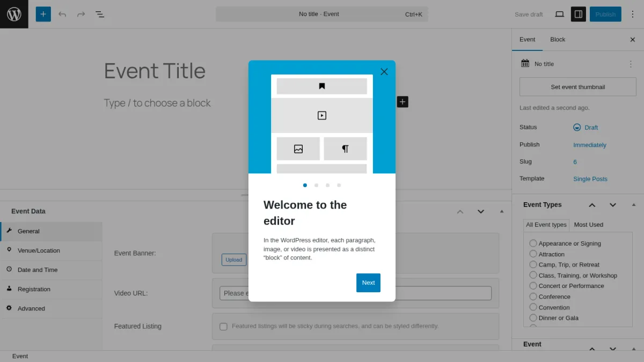Open the Draft status link
Screen dimensions: 644x362
[591, 128]
